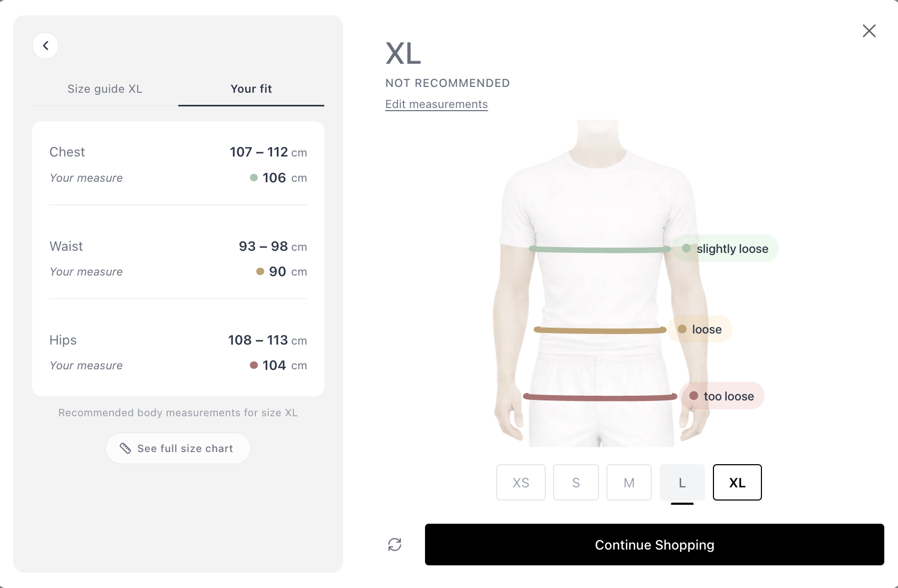Select size M from the size options
This screenshot has width=898, height=588.
(629, 482)
